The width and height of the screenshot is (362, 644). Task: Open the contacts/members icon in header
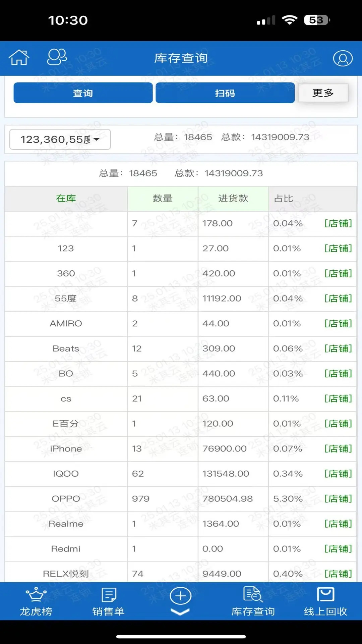pyautogui.click(x=57, y=57)
